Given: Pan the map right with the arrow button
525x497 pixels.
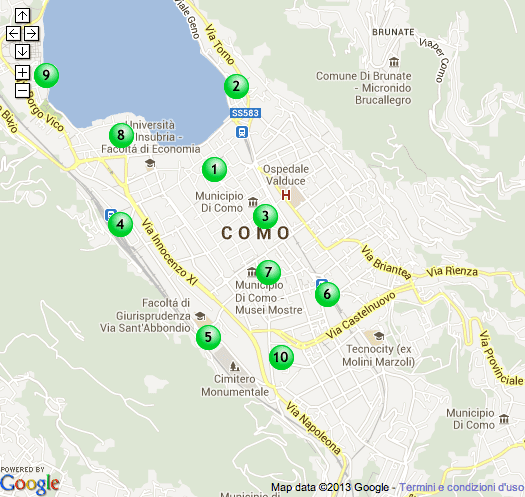Looking at the screenshot, I should pyautogui.click(x=31, y=33).
